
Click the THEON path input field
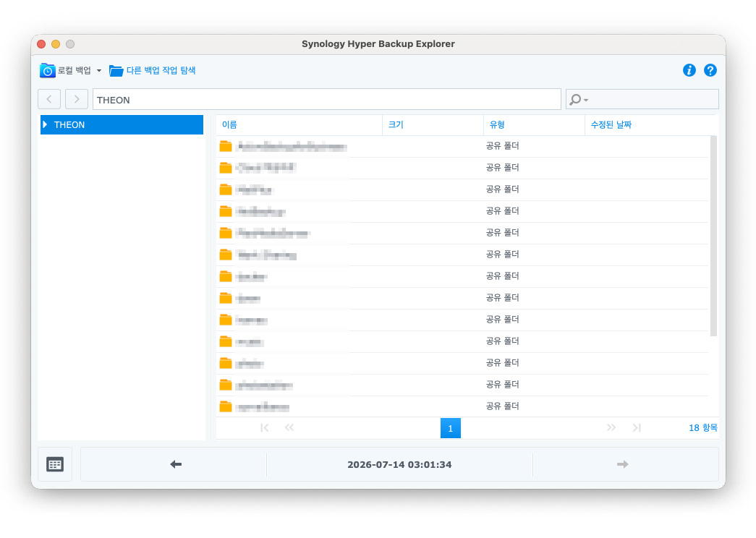[327, 99]
